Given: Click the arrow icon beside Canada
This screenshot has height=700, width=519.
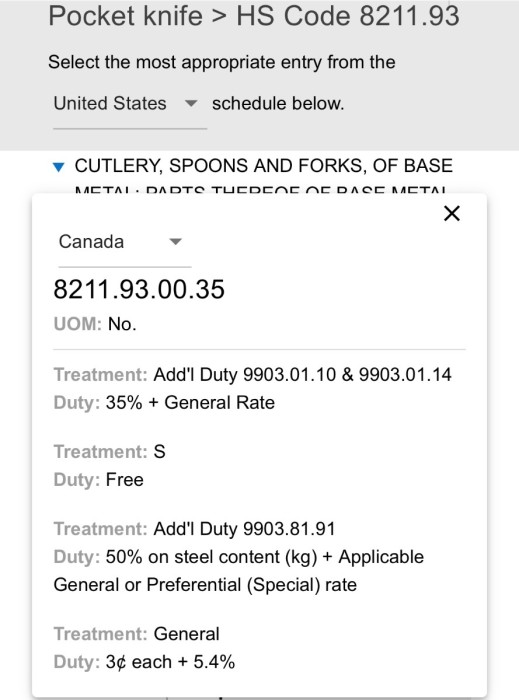Looking at the screenshot, I should click(x=175, y=242).
